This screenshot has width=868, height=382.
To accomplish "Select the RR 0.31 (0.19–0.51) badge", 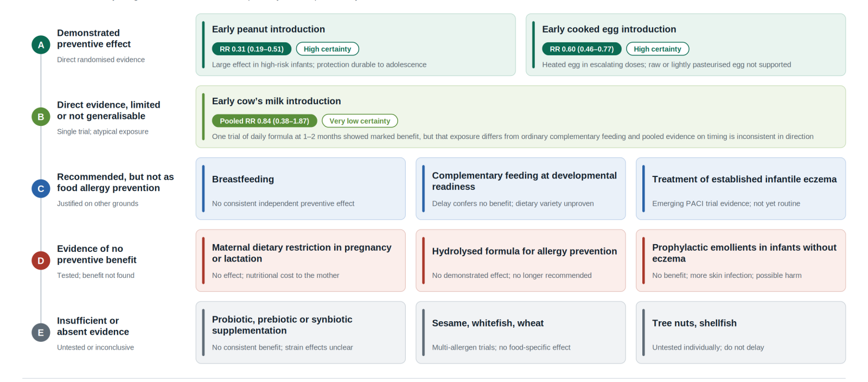I will click(x=252, y=49).
